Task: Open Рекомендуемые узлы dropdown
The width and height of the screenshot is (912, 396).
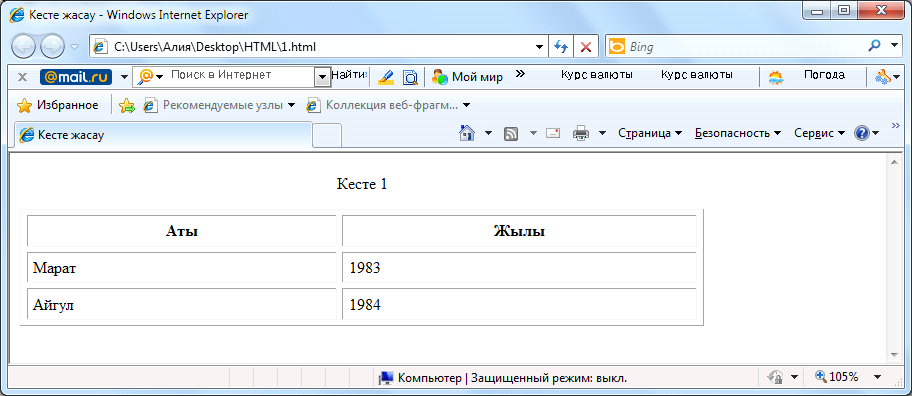Action: click(219, 105)
